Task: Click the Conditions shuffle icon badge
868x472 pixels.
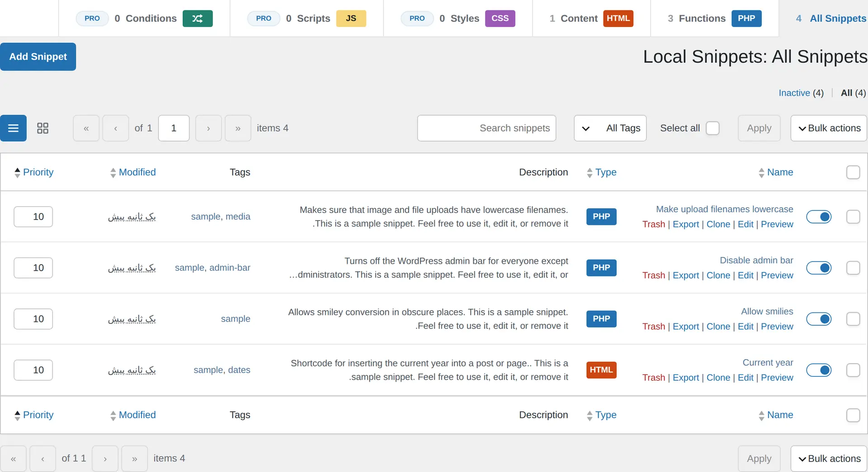Action: click(198, 19)
